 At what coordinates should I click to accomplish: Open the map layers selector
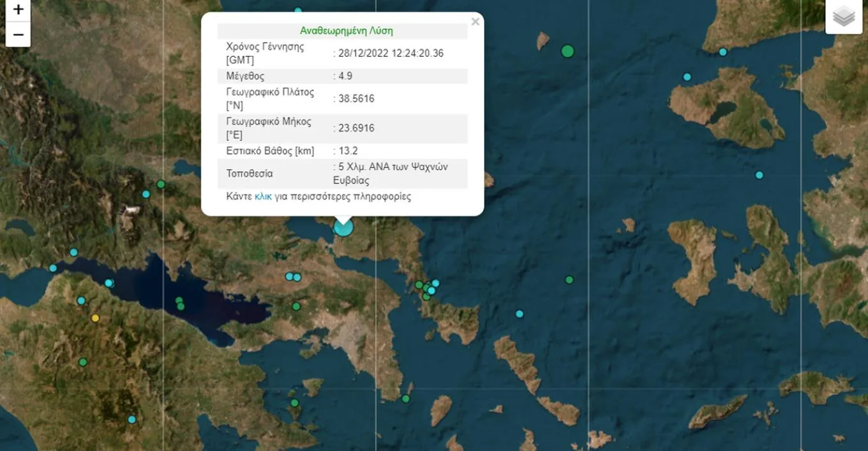(843, 17)
